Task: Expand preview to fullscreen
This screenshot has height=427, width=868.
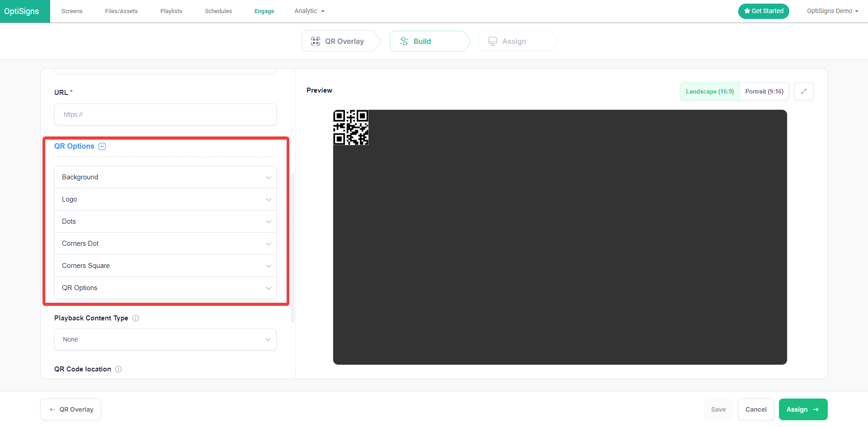Action: tap(804, 91)
